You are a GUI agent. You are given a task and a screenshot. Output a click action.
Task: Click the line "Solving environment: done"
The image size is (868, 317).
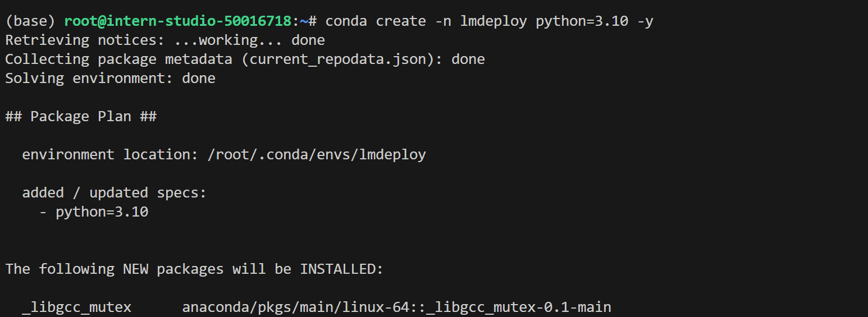(111, 79)
